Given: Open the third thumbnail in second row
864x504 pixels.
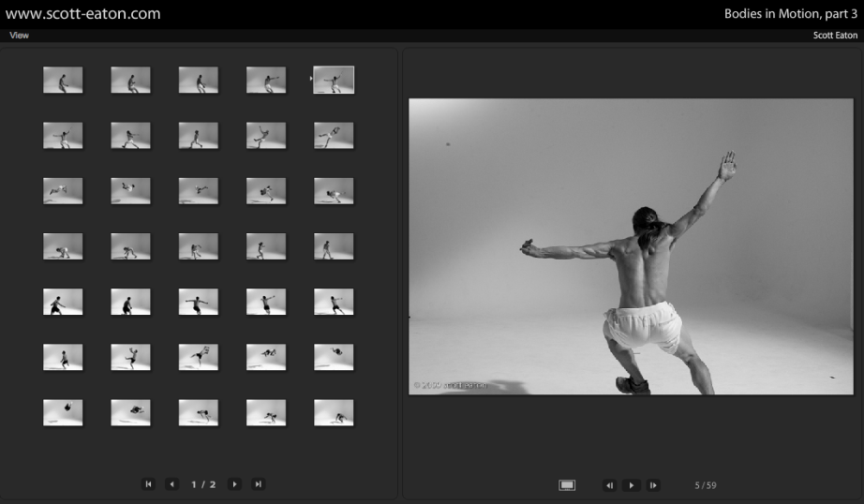Looking at the screenshot, I should click(x=199, y=136).
